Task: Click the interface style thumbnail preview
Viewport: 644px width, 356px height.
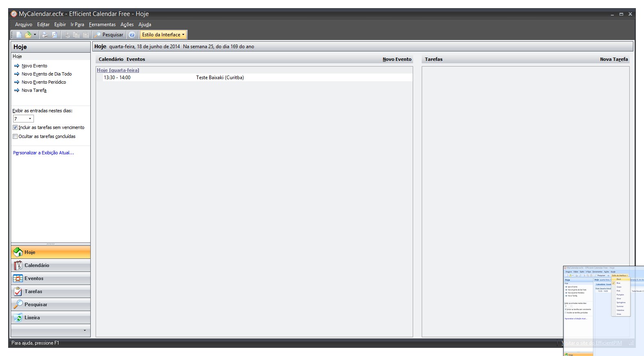Action: (604, 311)
